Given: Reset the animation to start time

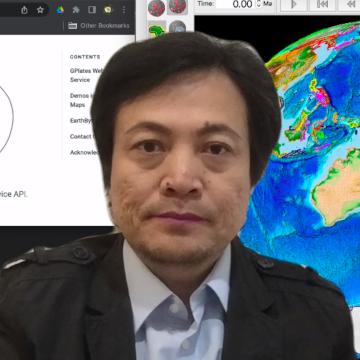Looking at the screenshot, I should pos(322,4).
